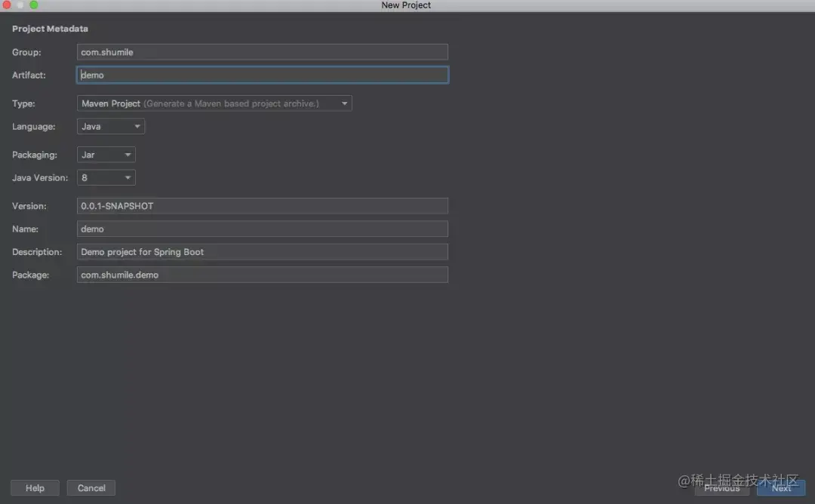Click the Package field com.shumile.demo
815x504 pixels.
coord(262,275)
